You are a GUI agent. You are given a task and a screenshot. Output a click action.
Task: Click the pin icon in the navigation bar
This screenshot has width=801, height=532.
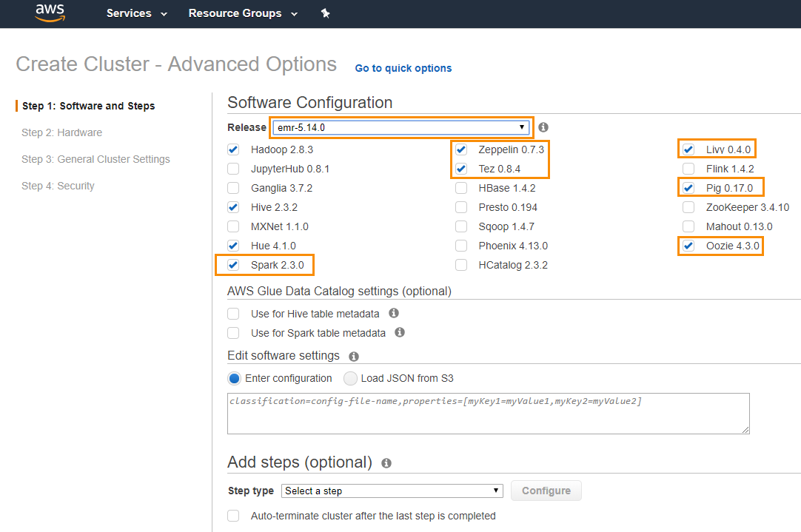click(326, 13)
